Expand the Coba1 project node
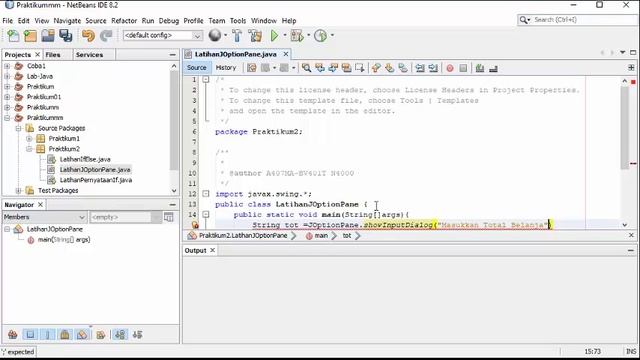Viewport: 640px width, 360px height. pos(7,66)
